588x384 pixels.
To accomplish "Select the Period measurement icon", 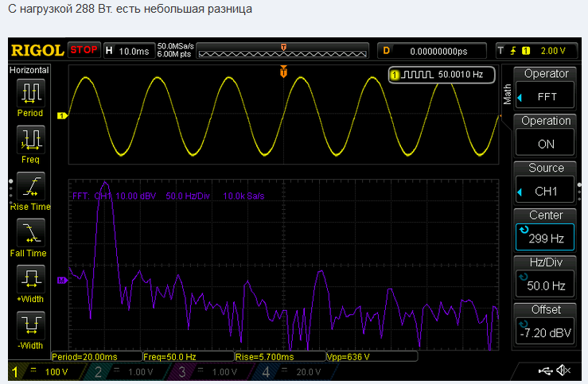I will (x=31, y=92).
